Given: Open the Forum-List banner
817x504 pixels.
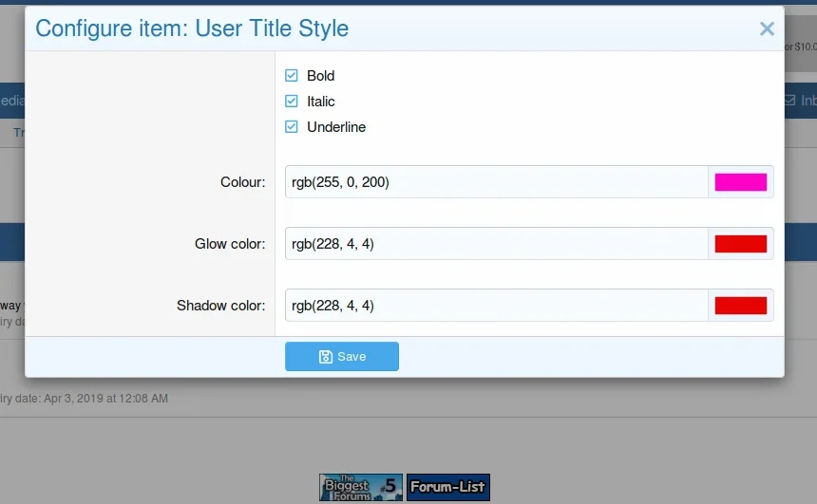Looking at the screenshot, I should (x=448, y=487).
